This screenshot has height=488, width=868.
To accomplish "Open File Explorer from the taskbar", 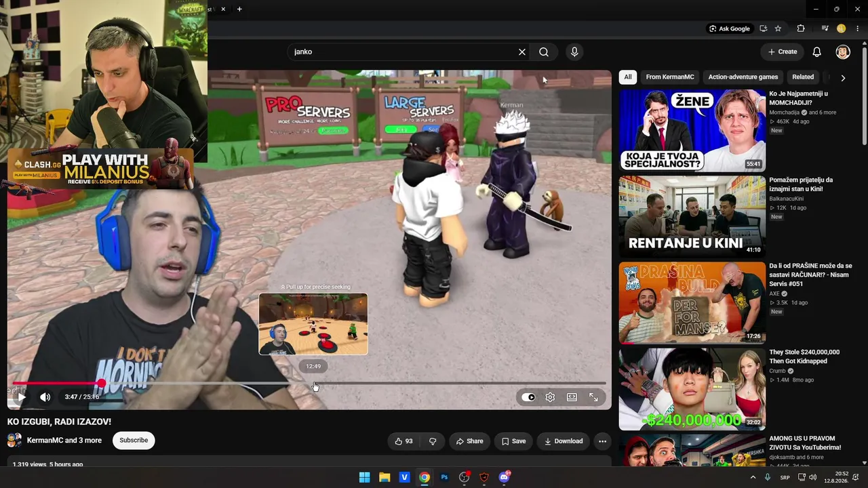I will 384,477.
